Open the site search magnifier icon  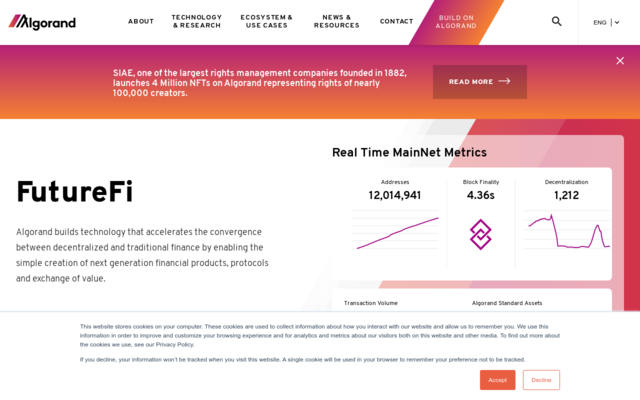556,21
